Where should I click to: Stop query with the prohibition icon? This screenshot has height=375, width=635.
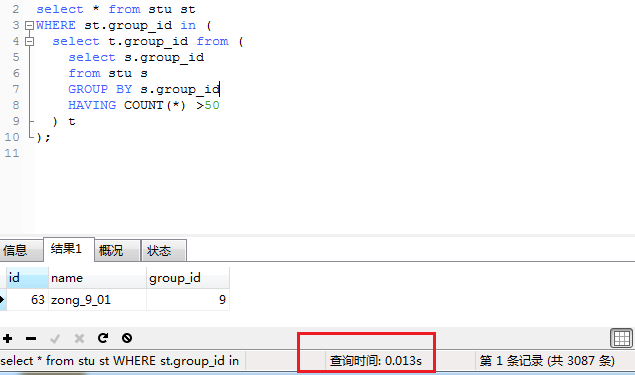[x=127, y=338]
